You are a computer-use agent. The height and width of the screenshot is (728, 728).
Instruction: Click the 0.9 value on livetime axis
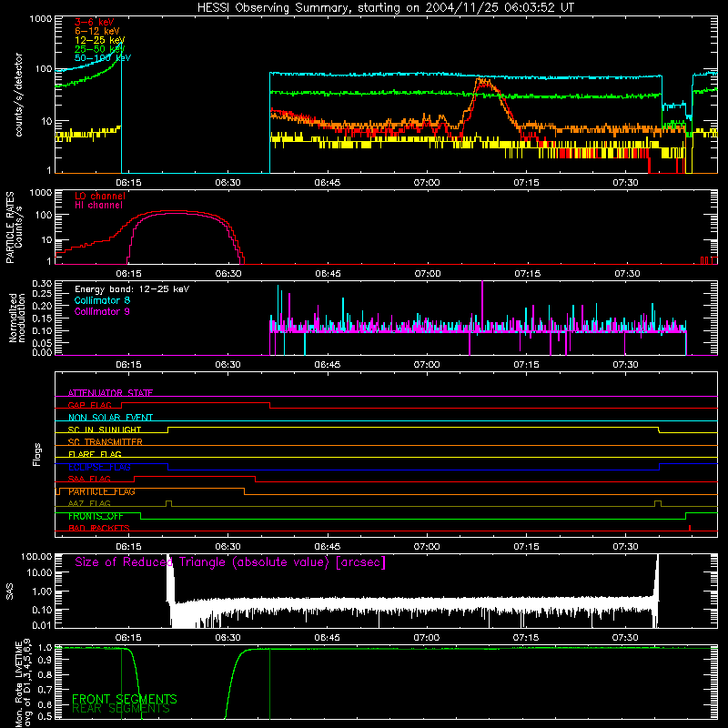[45, 661]
